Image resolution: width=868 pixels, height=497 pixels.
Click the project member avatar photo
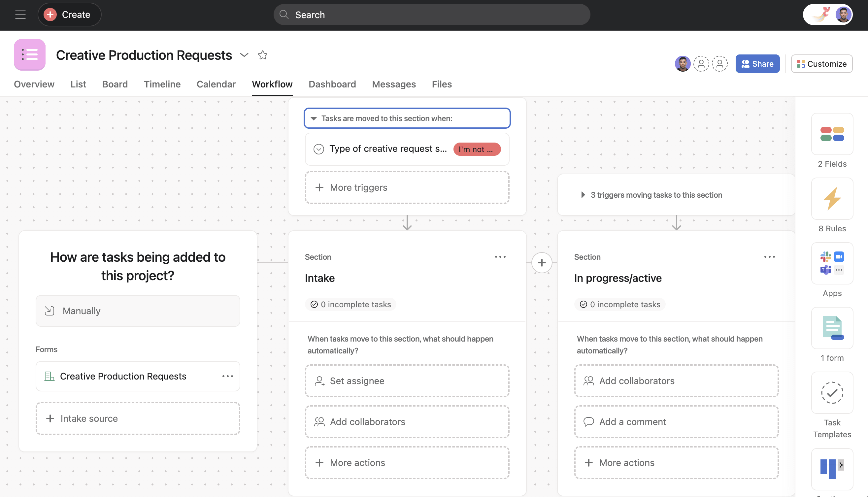682,64
